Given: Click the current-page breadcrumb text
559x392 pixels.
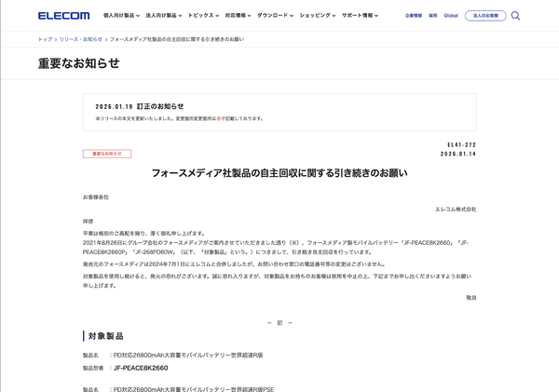Looking at the screenshot, I should tap(177, 39).
